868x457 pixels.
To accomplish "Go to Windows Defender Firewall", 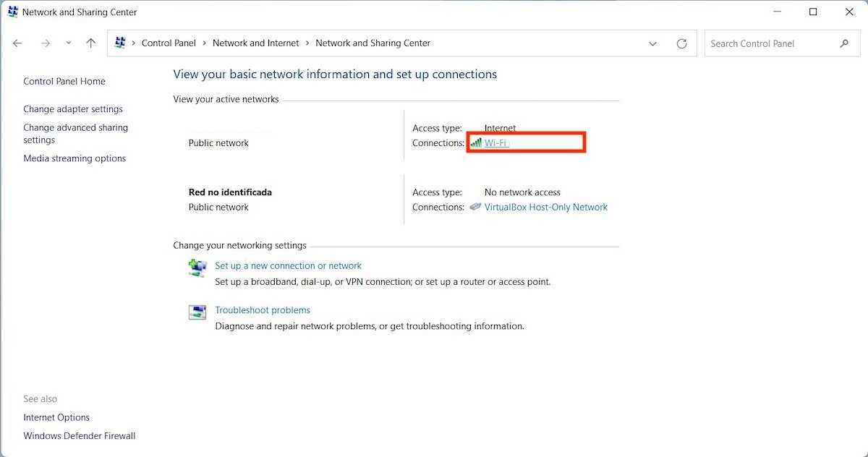I will pyautogui.click(x=80, y=436).
